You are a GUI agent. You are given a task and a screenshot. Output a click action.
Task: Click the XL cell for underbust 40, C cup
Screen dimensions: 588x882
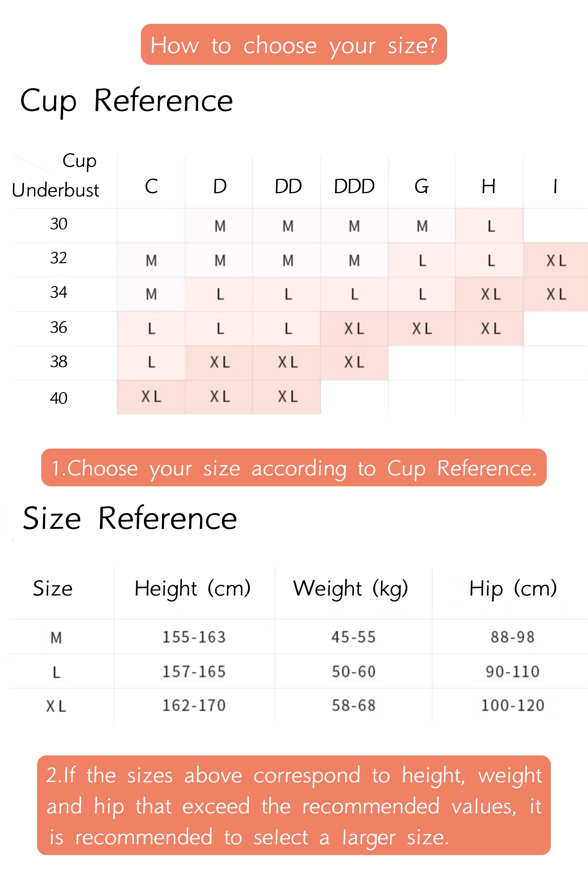click(151, 397)
